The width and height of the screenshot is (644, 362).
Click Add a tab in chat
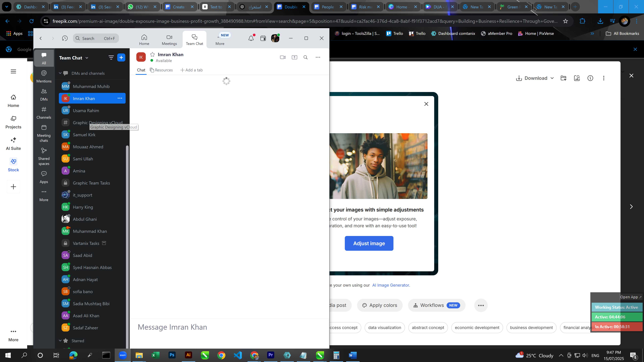click(x=192, y=70)
